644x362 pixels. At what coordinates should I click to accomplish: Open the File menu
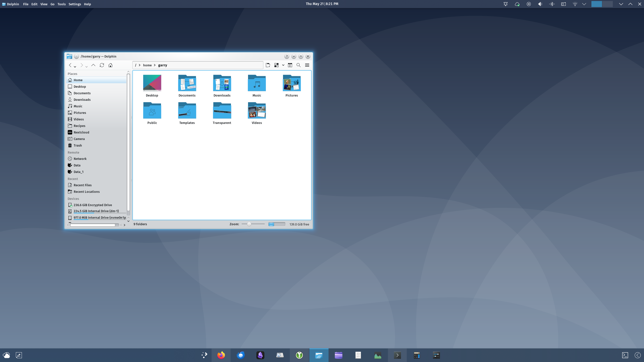[26, 4]
